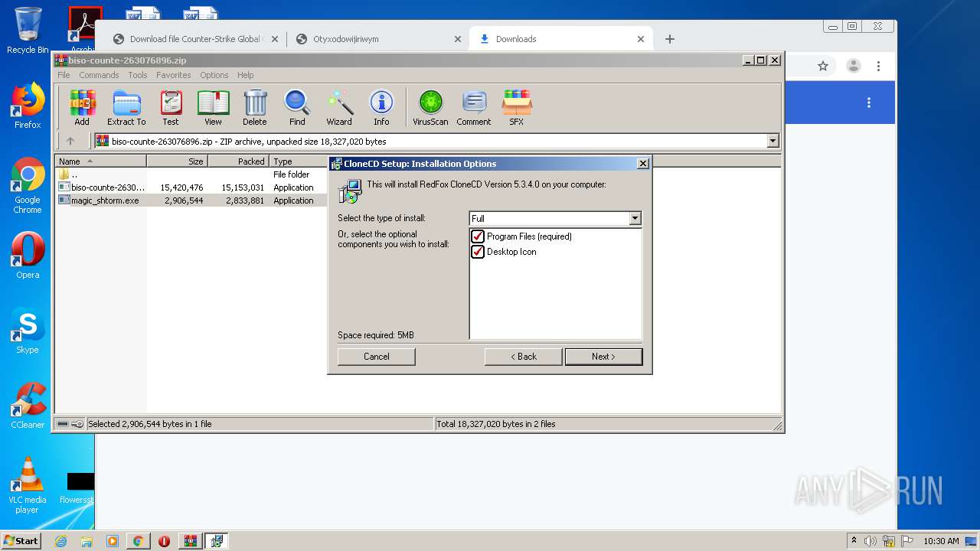Show archive Info

click(381, 108)
